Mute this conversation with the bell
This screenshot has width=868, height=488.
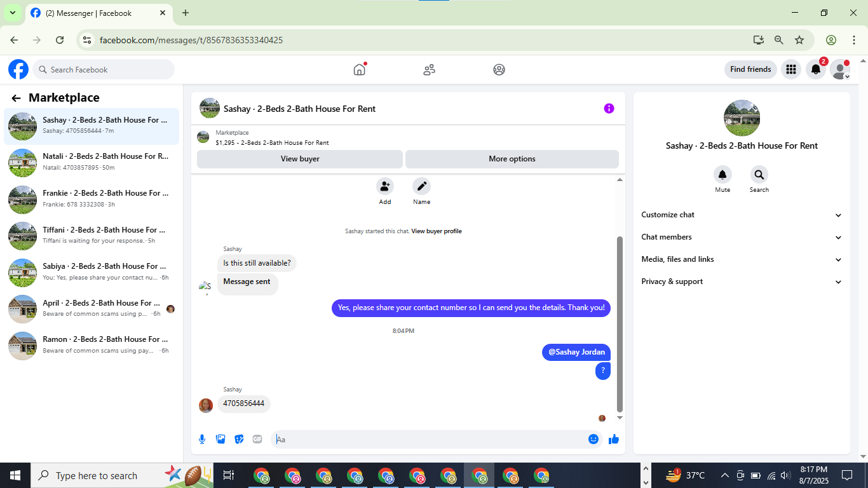tap(722, 175)
